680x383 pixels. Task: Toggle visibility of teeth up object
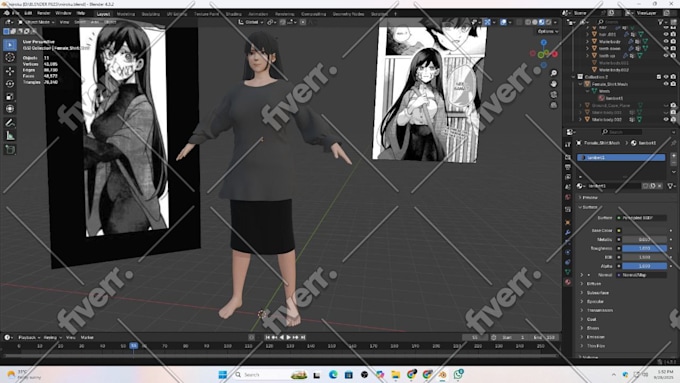pyautogui.click(x=666, y=56)
